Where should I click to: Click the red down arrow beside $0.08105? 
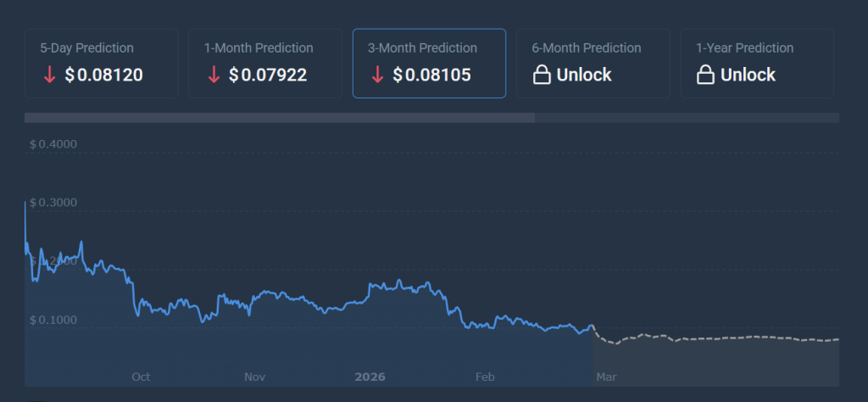click(378, 75)
